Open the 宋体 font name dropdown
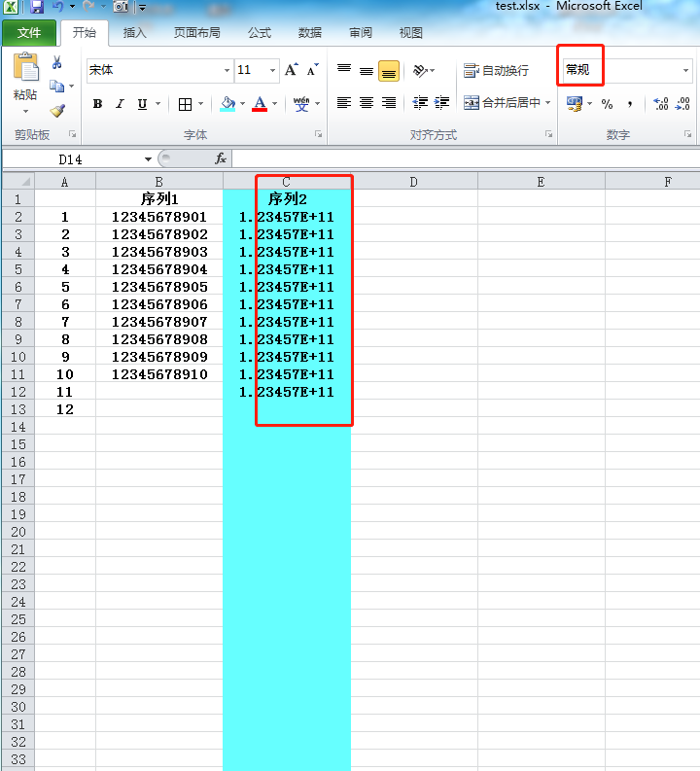700x771 pixels. [227, 70]
